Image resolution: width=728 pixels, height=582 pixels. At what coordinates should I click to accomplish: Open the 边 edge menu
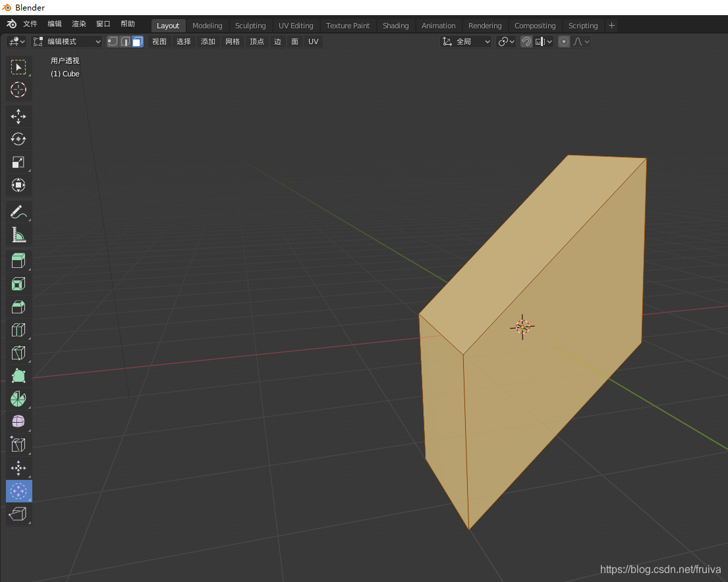(x=277, y=41)
